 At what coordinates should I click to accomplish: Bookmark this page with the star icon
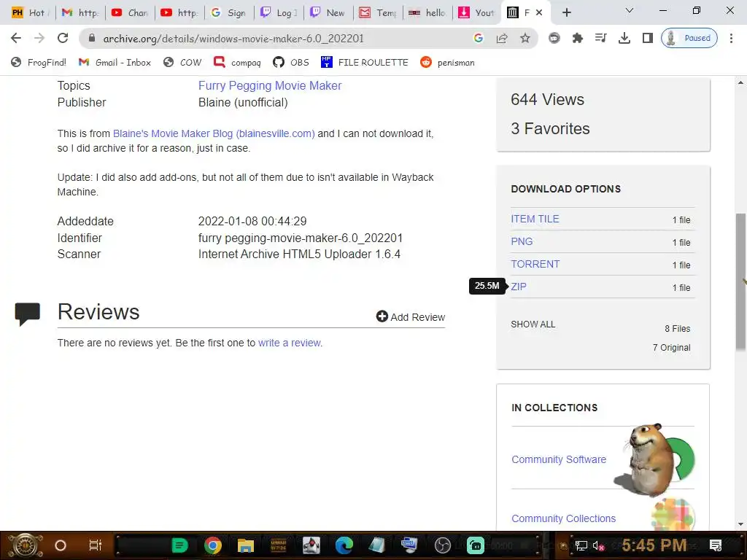point(525,38)
